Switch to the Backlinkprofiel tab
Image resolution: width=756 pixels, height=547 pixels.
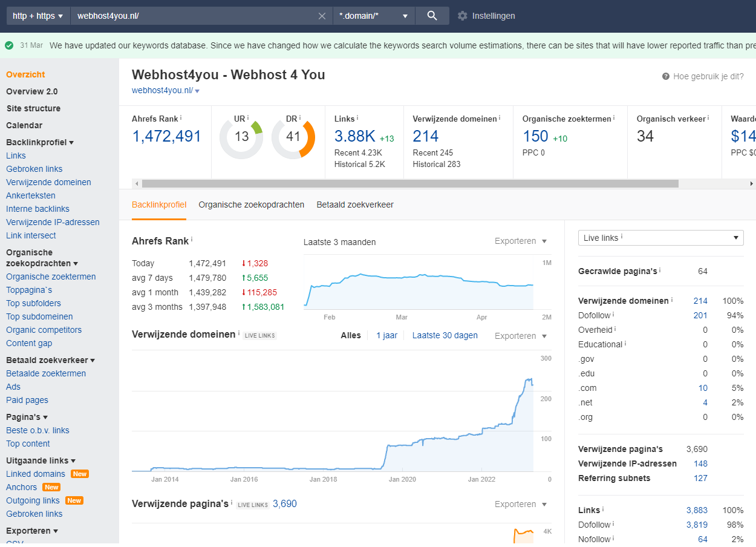(159, 205)
